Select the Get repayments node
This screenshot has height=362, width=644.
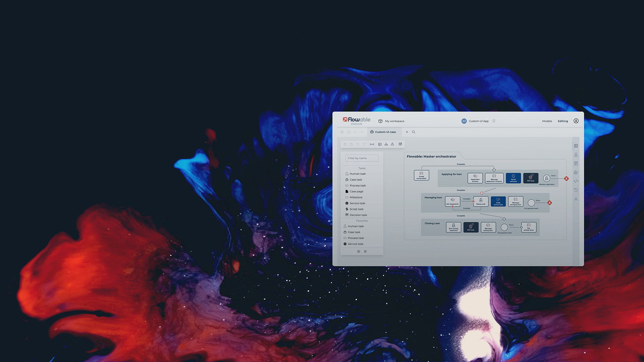coord(452,201)
